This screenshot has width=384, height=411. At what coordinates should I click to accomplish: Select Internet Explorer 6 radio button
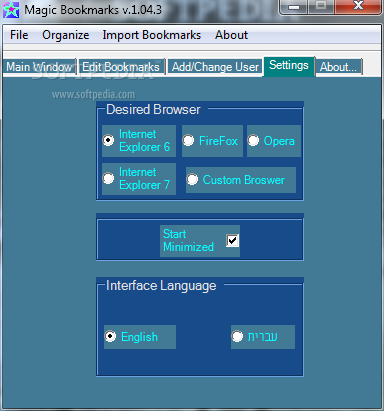click(x=108, y=140)
